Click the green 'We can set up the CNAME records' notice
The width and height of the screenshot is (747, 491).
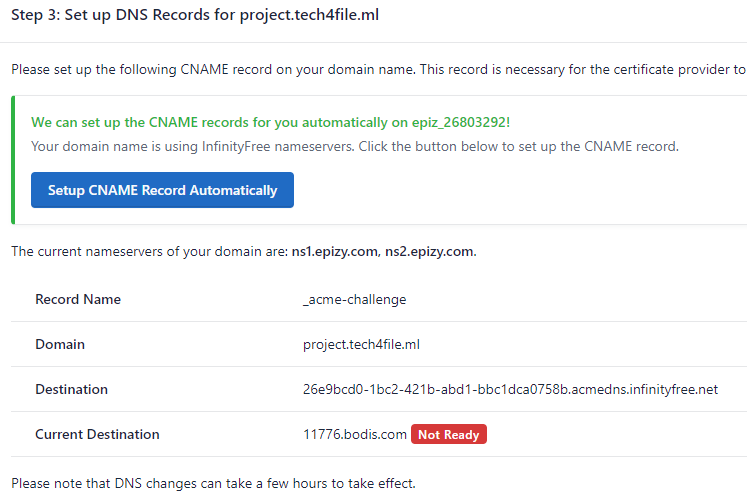click(270, 122)
